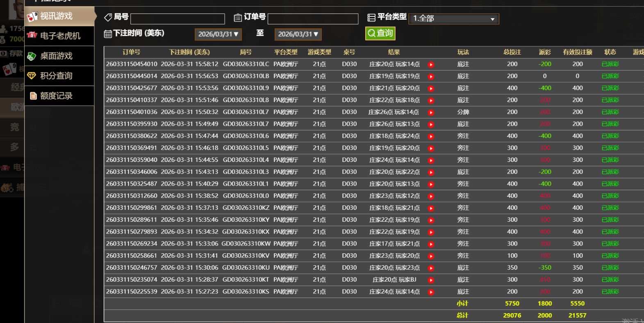The width and height of the screenshot is (644, 323).
Task: Open the end date dropdown picker
Action: [298, 34]
